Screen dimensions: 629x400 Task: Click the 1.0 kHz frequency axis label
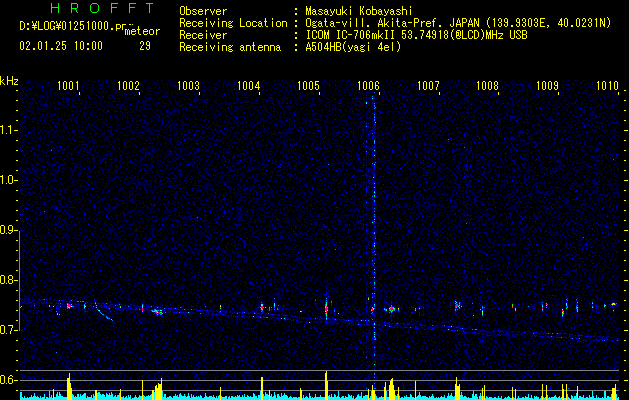[8, 180]
